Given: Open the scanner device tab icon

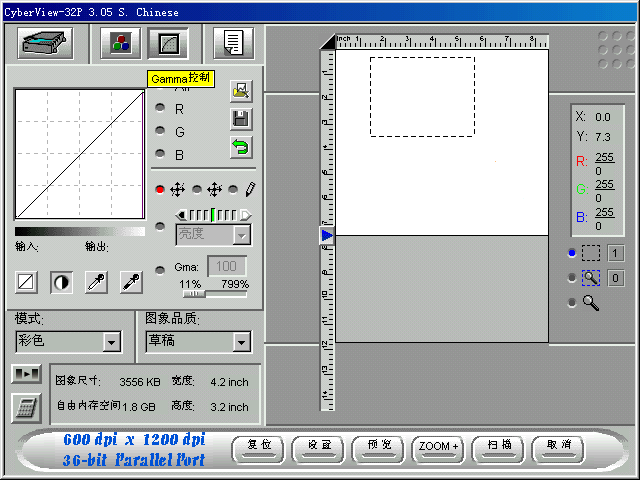Looking at the screenshot, I should [45, 43].
